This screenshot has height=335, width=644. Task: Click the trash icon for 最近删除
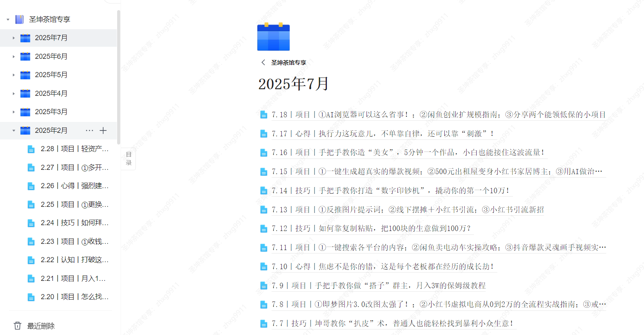(18, 326)
